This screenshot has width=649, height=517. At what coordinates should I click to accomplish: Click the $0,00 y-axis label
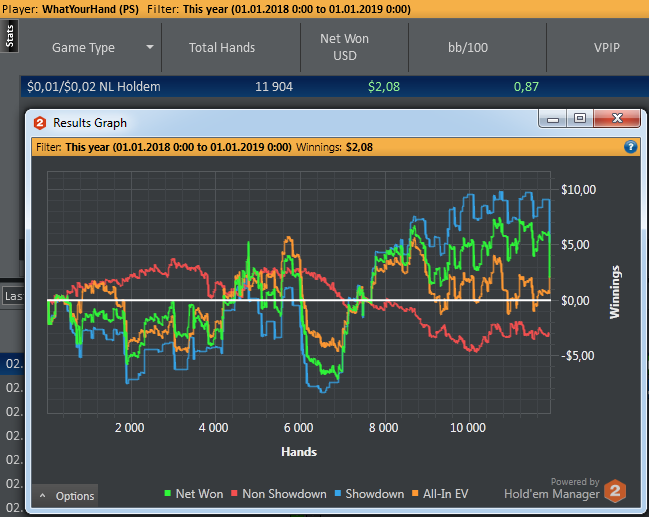[575, 301]
